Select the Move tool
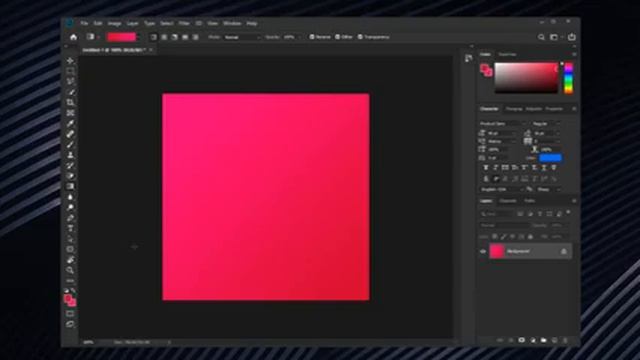This screenshot has height=360, width=640. tap(70, 60)
